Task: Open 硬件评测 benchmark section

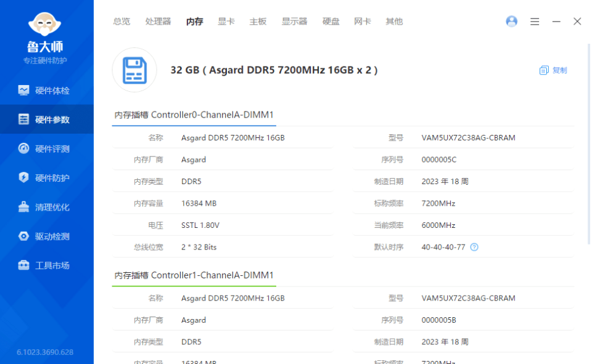Action: pos(47,148)
